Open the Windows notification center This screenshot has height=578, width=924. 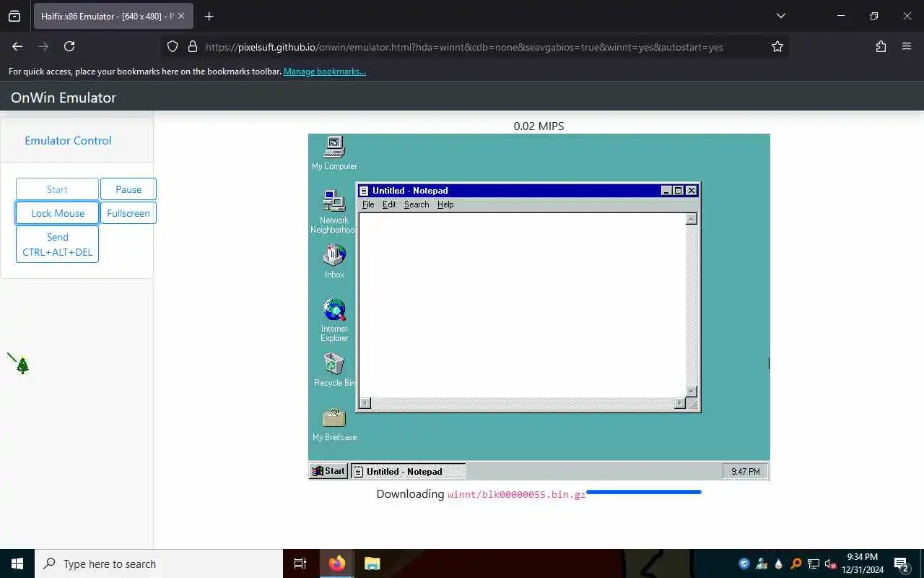coord(902,564)
